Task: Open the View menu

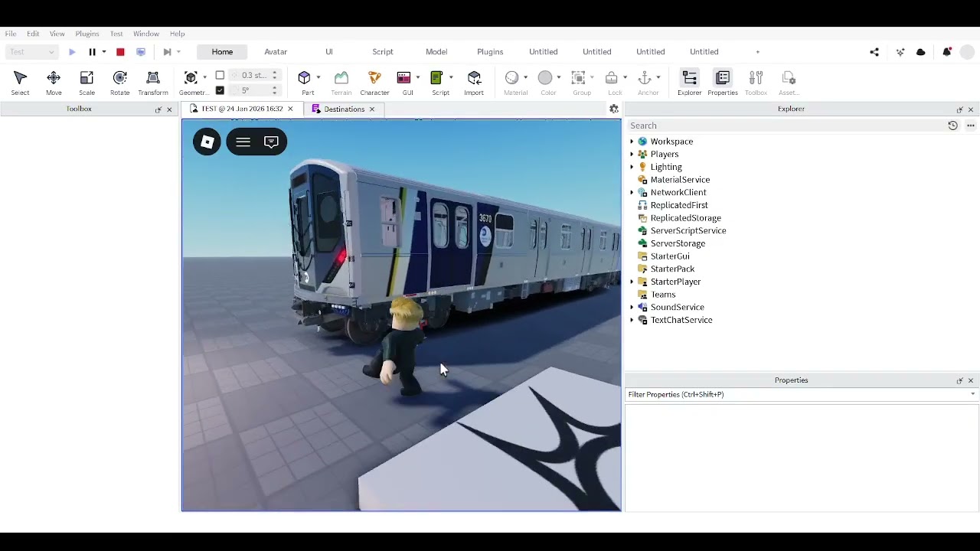Action: 57,34
